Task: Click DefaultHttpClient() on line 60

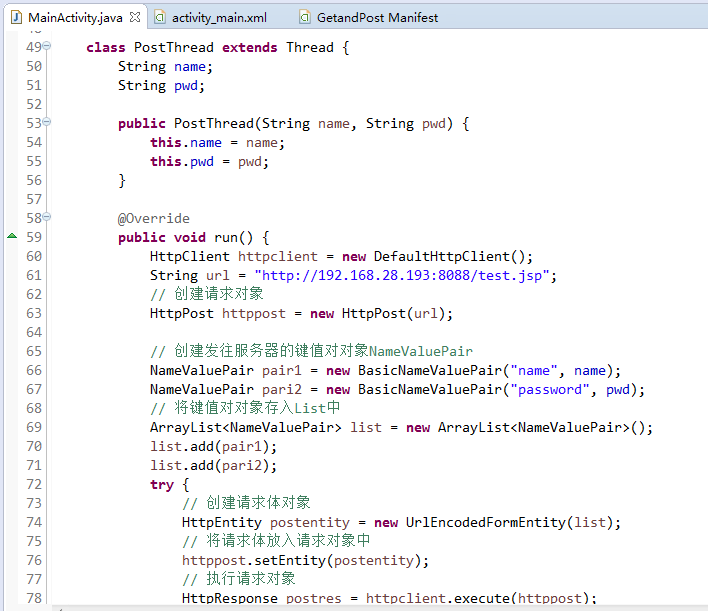Action: coord(449,257)
